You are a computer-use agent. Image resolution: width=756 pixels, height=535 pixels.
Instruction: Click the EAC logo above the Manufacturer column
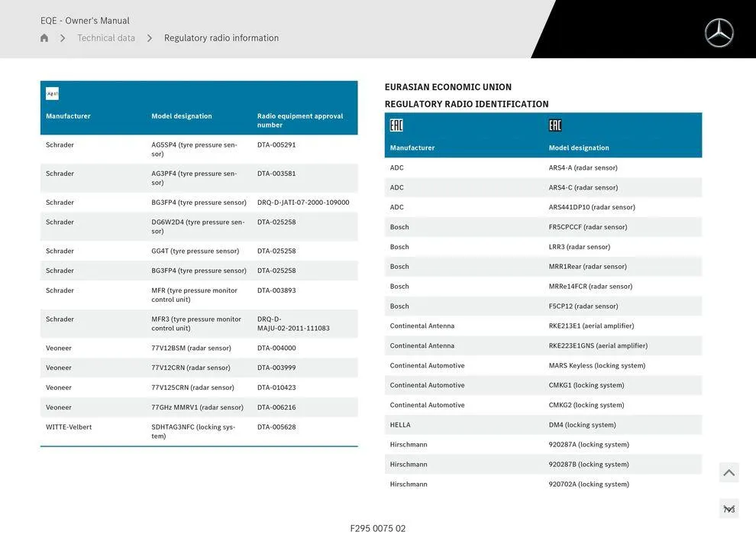pos(396,125)
